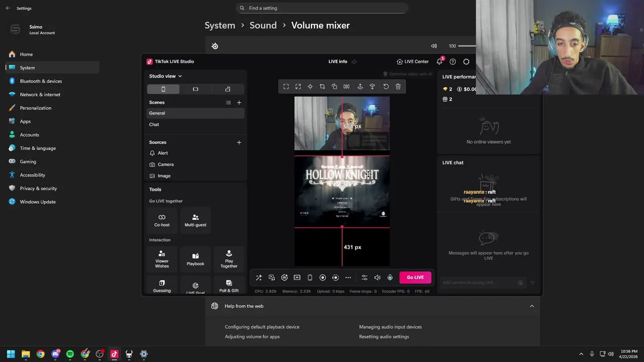The image size is (644, 362).
Task: Open the AI tools hexagon icon
Action: coord(284,278)
